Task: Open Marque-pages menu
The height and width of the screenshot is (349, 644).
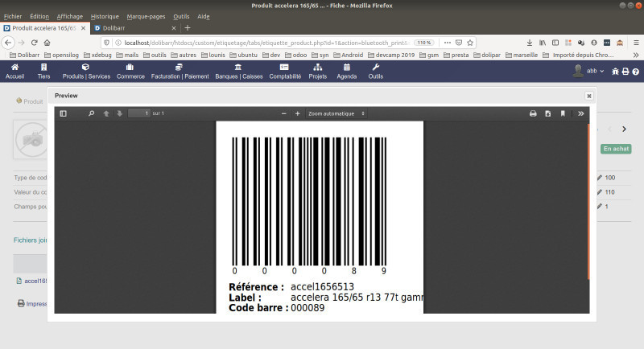Action: click(x=146, y=16)
